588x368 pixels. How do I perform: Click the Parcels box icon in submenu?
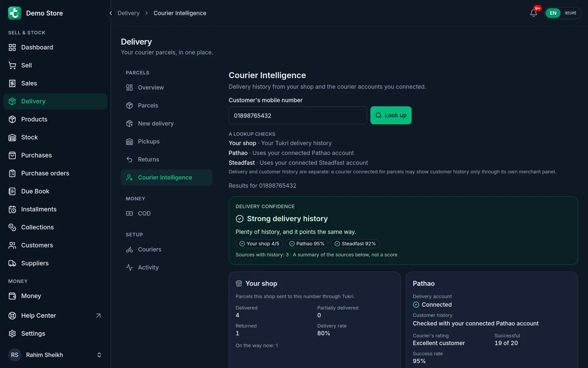pyautogui.click(x=129, y=106)
